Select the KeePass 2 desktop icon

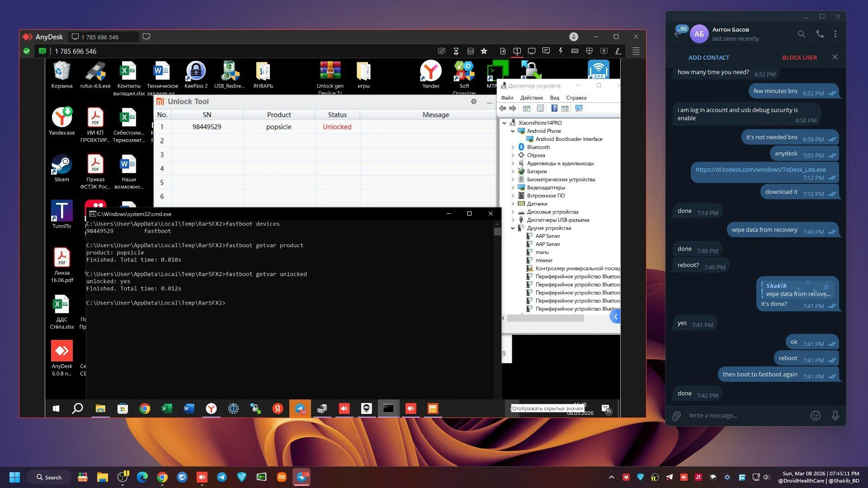[x=196, y=75]
